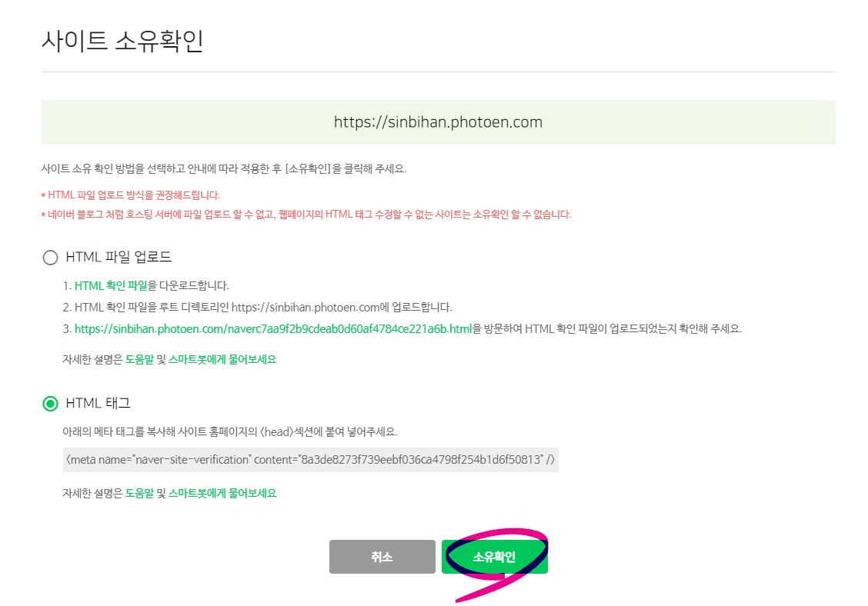Click the green 소유확인 button
This screenshot has height=606, width=868.
click(494, 557)
